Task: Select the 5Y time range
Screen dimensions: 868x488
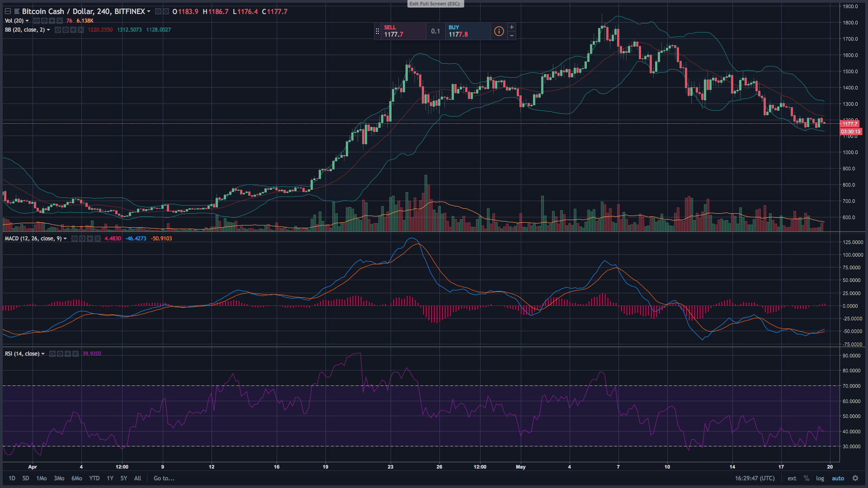Action: tap(124, 478)
